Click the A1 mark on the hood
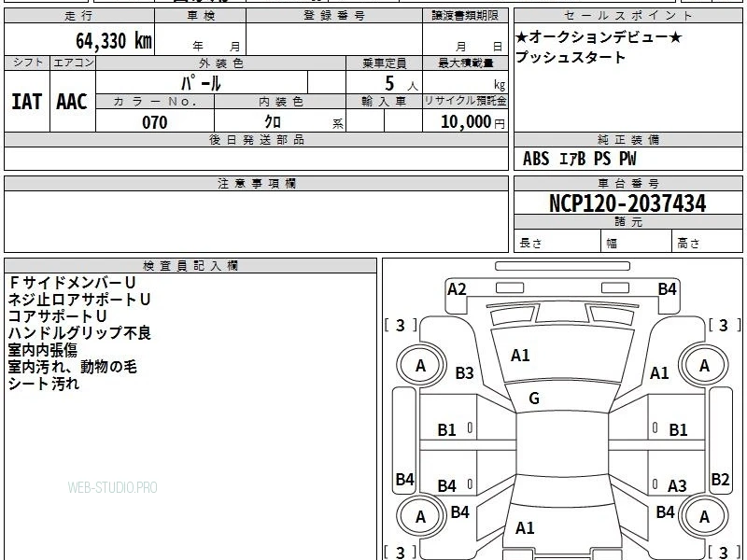 pos(520,356)
